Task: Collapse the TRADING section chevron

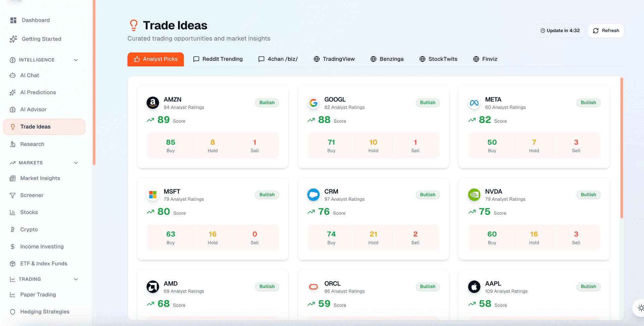Action: tap(76, 279)
